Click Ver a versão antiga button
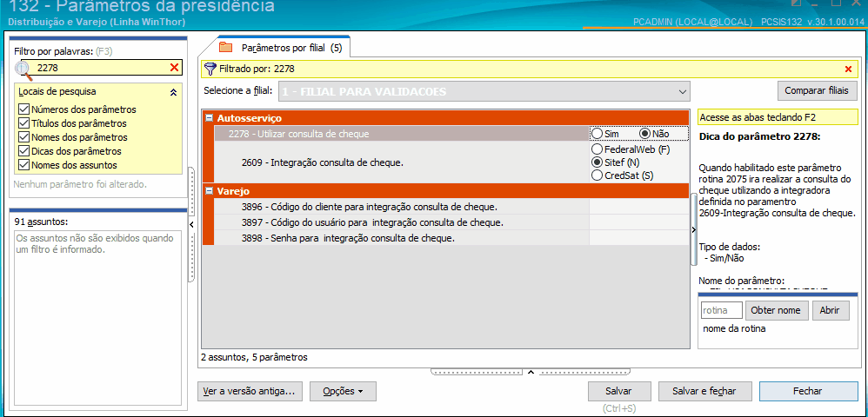The width and height of the screenshot is (868, 417). pyautogui.click(x=249, y=391)
